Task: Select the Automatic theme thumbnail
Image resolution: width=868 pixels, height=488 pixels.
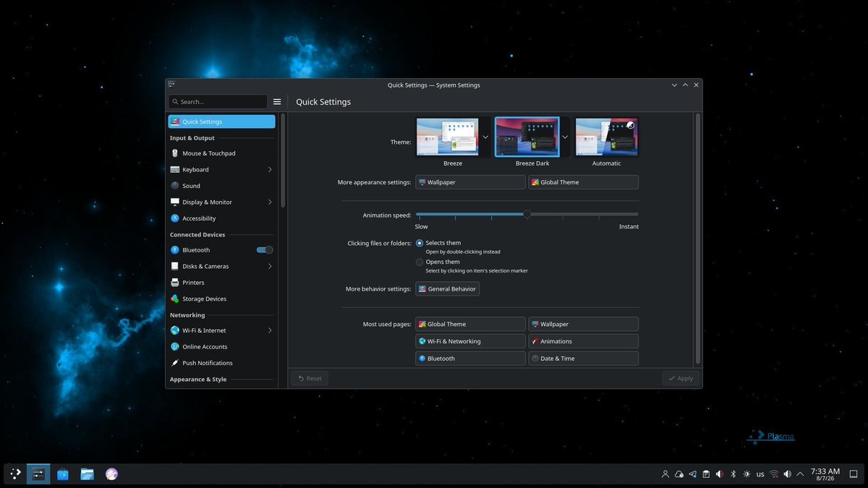Action: 606,137
